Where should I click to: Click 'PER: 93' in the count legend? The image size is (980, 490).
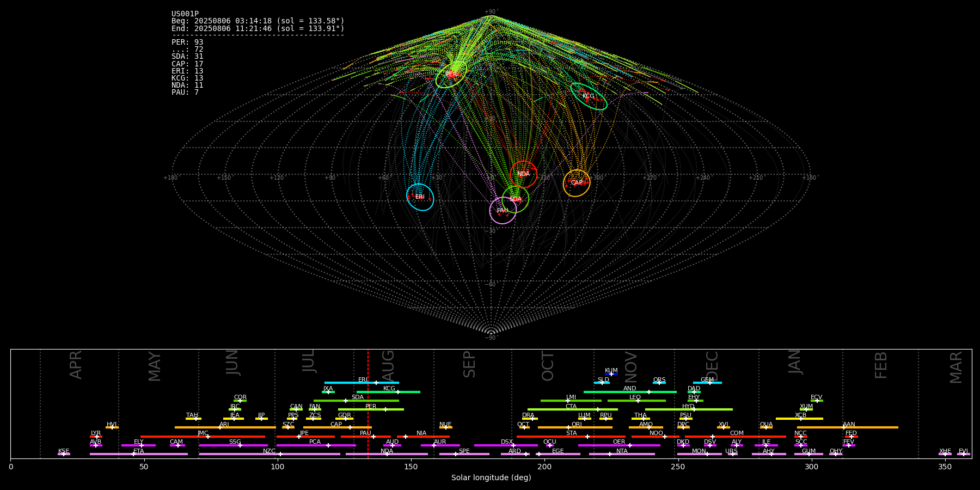pyautogui.click(x=187, y=42)
